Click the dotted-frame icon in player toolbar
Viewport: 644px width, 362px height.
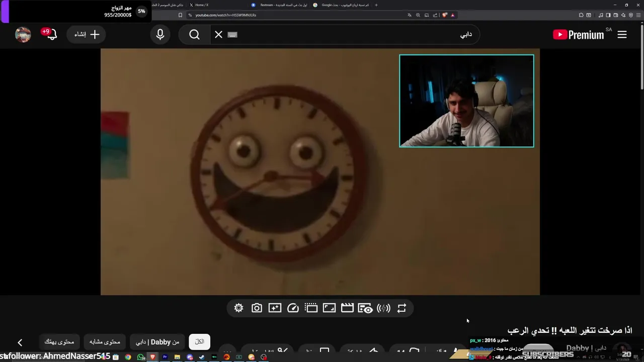click(x=311, y=308)
